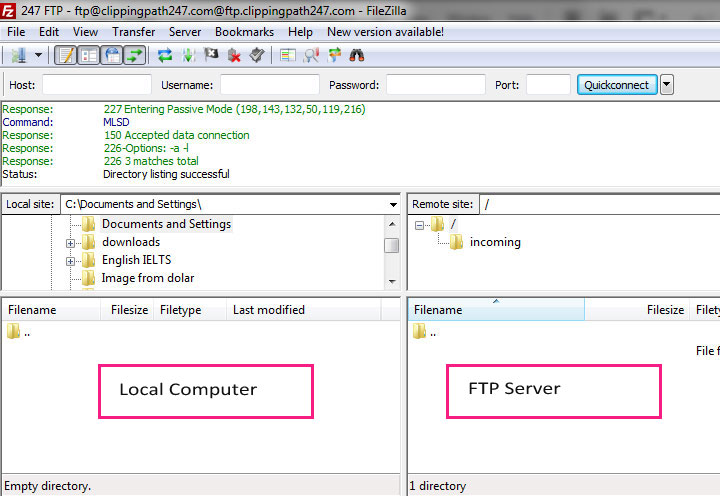Collapse the remote root folder node
The height and width of the screenshot is (496, 720).
point(419,225)
